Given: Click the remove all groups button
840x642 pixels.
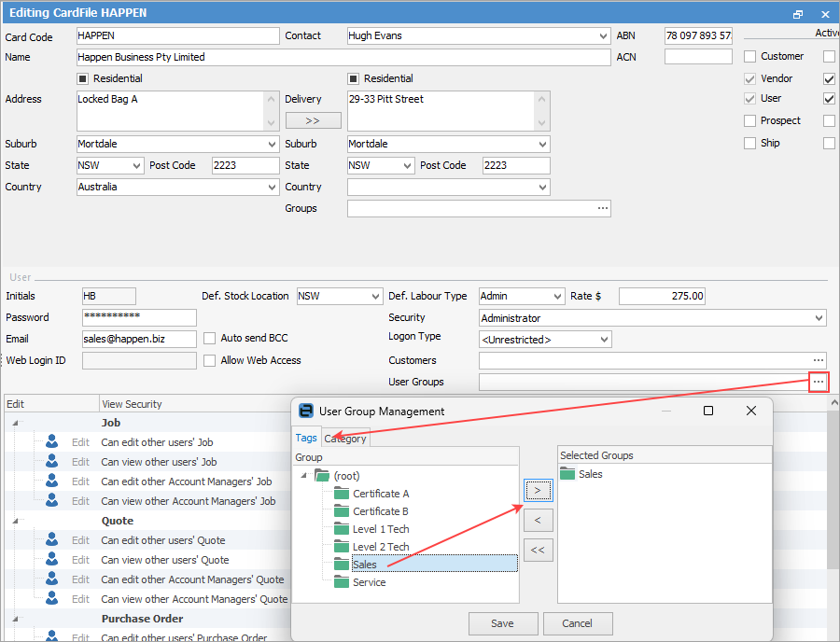Looking at the screenshot, I should coord(538,550).
